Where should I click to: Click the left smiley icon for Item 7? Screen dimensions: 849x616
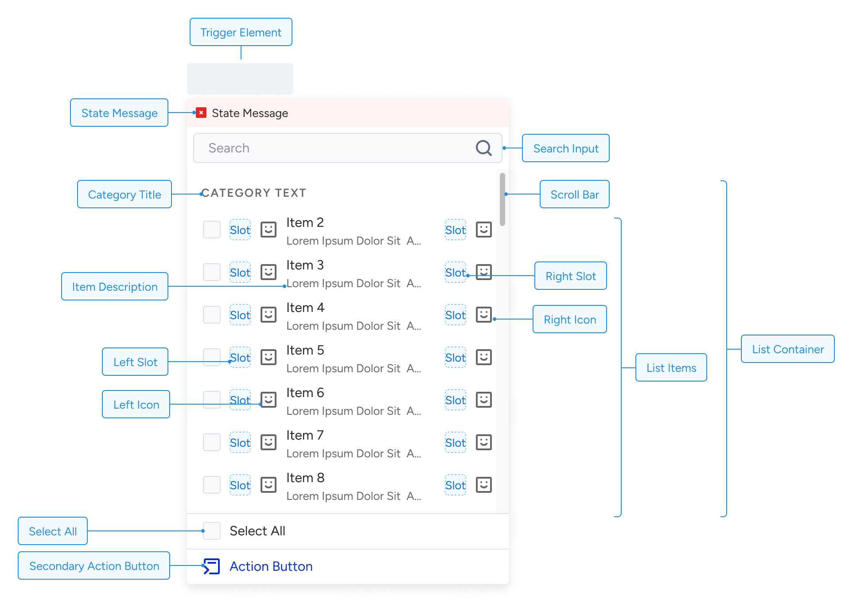point(268,442)
